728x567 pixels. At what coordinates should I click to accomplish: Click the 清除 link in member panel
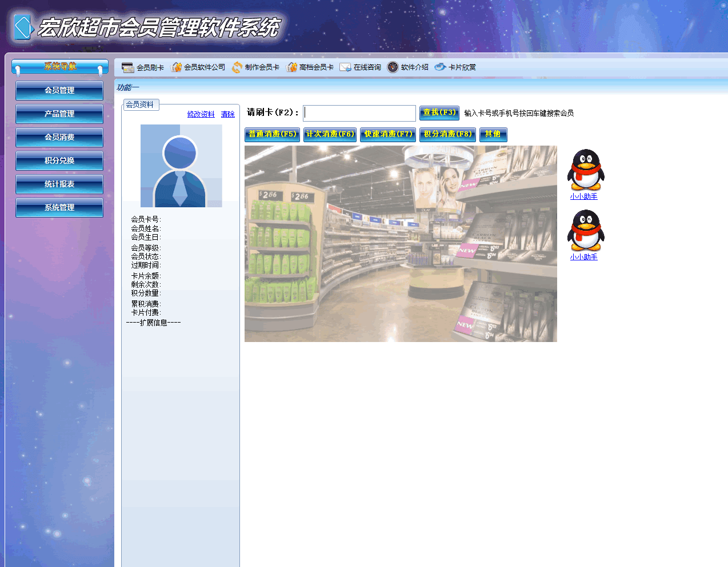coord(227,114)
